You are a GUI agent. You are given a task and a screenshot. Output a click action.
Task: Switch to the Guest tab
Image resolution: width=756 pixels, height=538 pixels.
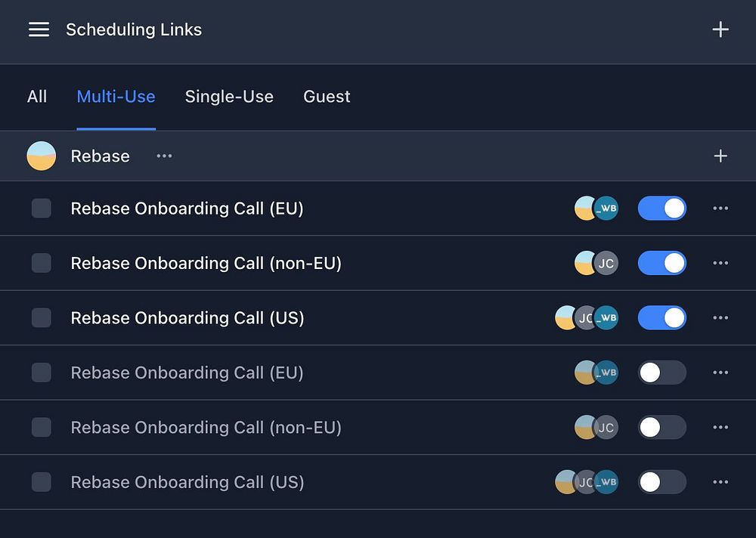pos(327,97)
